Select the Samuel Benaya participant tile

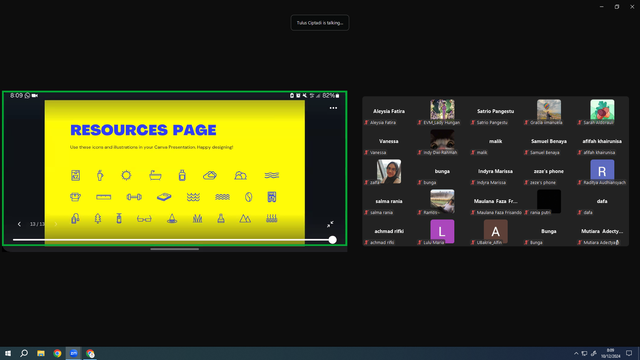549,142
